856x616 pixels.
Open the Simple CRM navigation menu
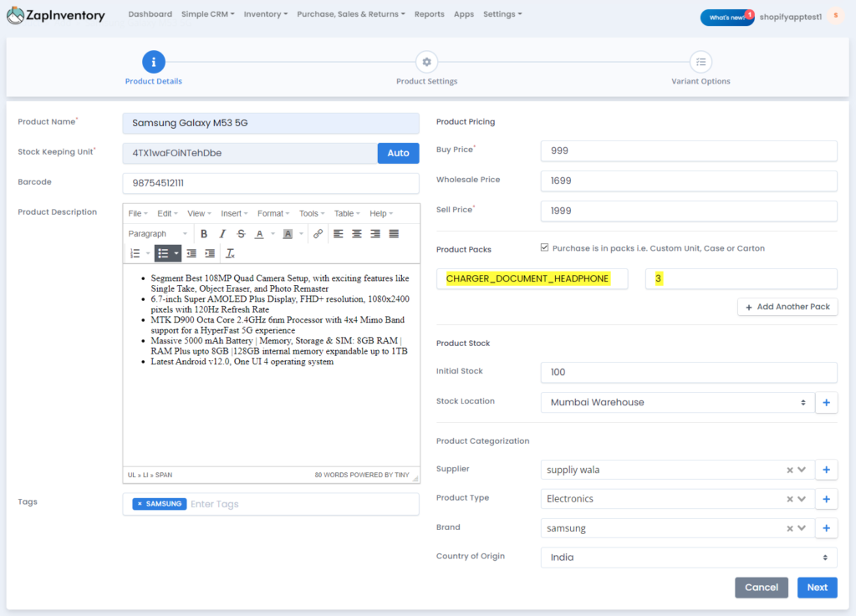(x=207, y=14)
